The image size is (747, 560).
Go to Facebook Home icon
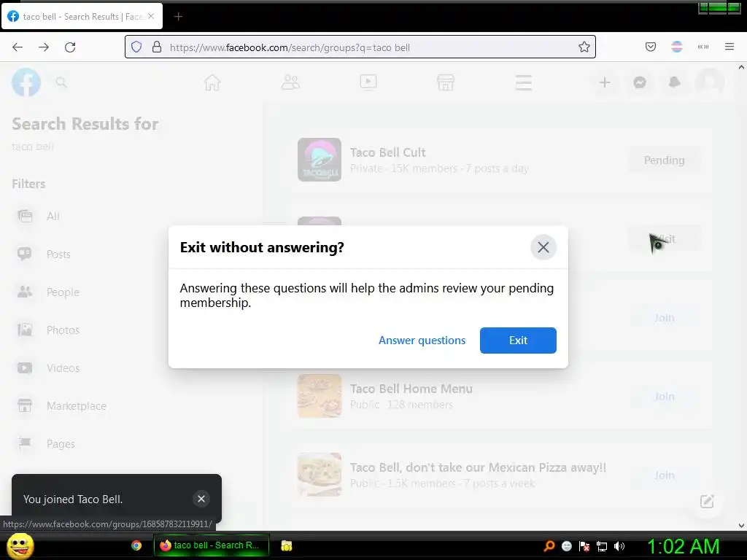212,82
